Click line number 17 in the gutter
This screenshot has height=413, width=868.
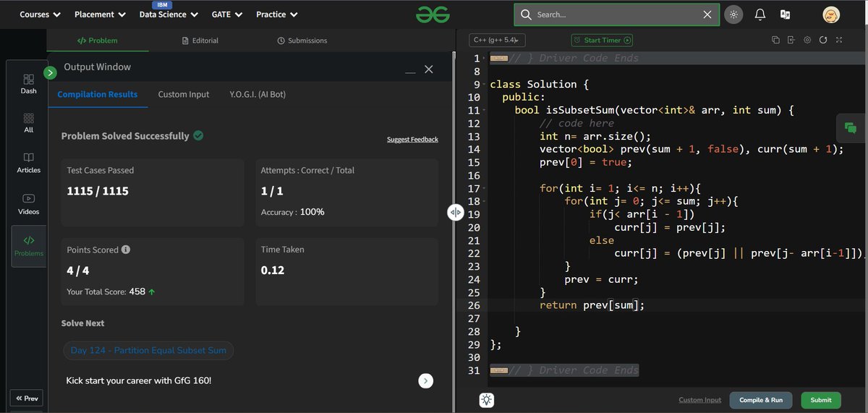474,188
